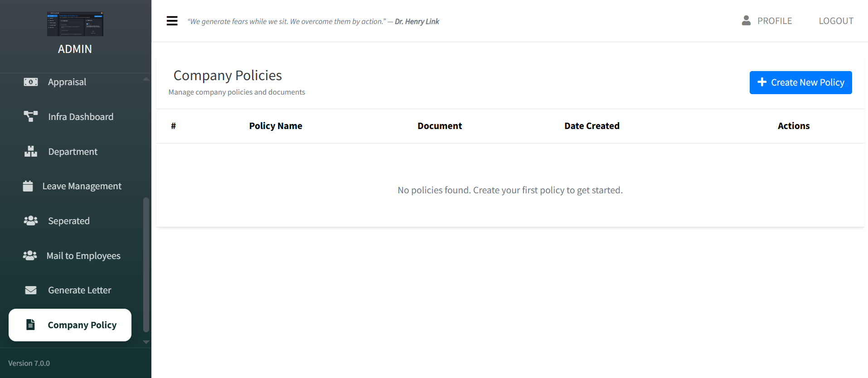This screenshot has width=868, height=378.
Task: Click the user profile avatar icon
Action: point(746,21)
